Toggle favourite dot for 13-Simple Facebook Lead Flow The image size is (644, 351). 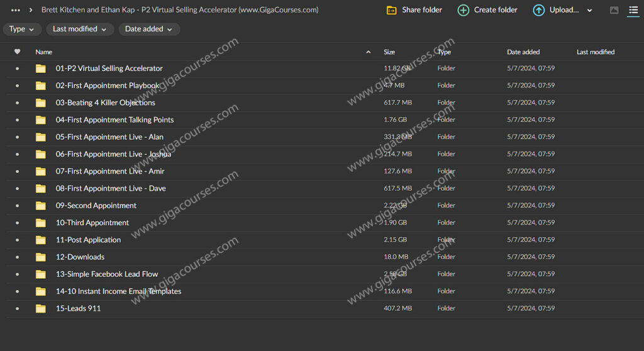pyautogui.click(x=17, y=274)
